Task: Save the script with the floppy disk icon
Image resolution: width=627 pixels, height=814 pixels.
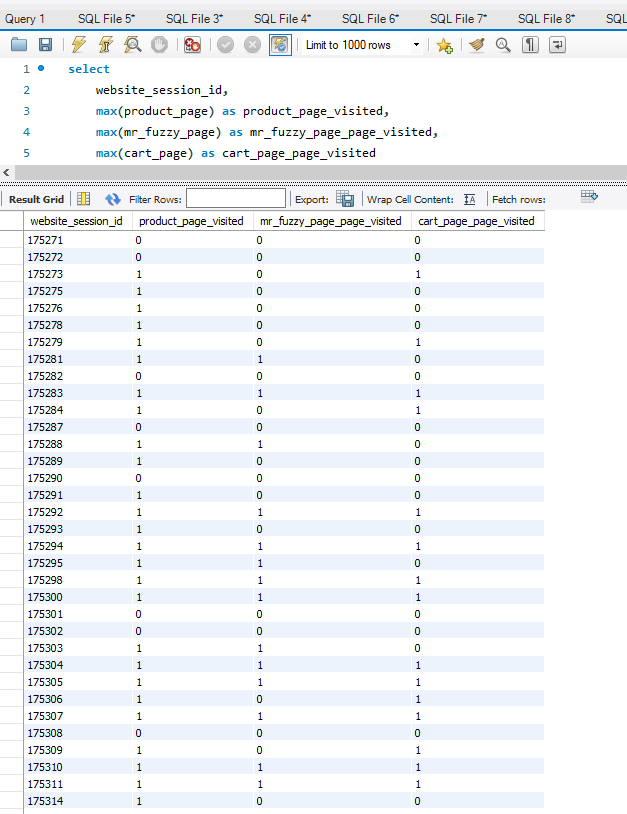Action: point(46,45)
